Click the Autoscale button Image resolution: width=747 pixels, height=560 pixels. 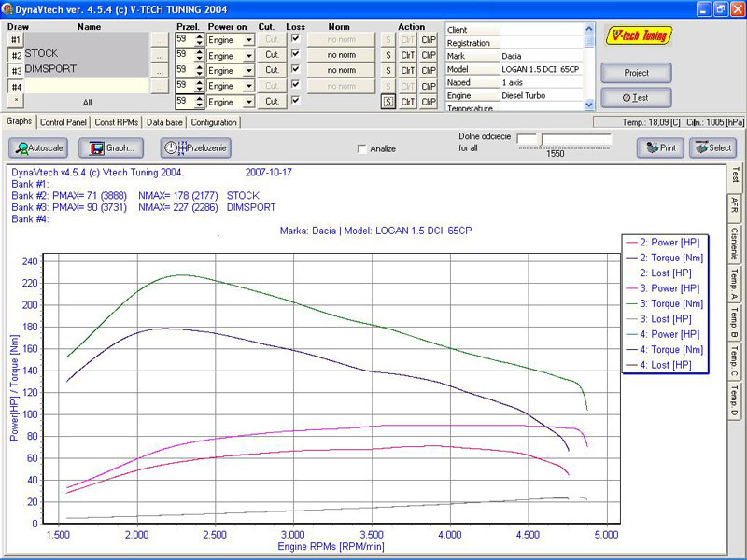(x=38, y=147)
